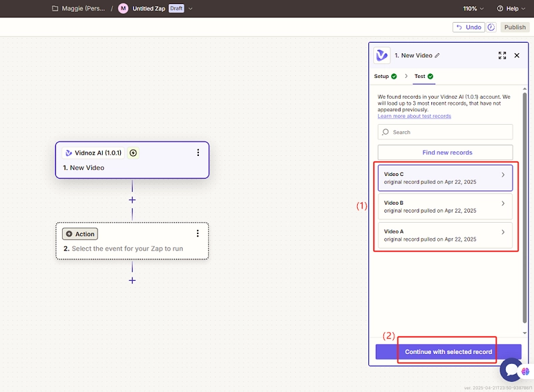This screenshot has height=392, width=534.
Task: Open the Help dropdown menu
Action: pyautogui.click(x=511, y=9)
